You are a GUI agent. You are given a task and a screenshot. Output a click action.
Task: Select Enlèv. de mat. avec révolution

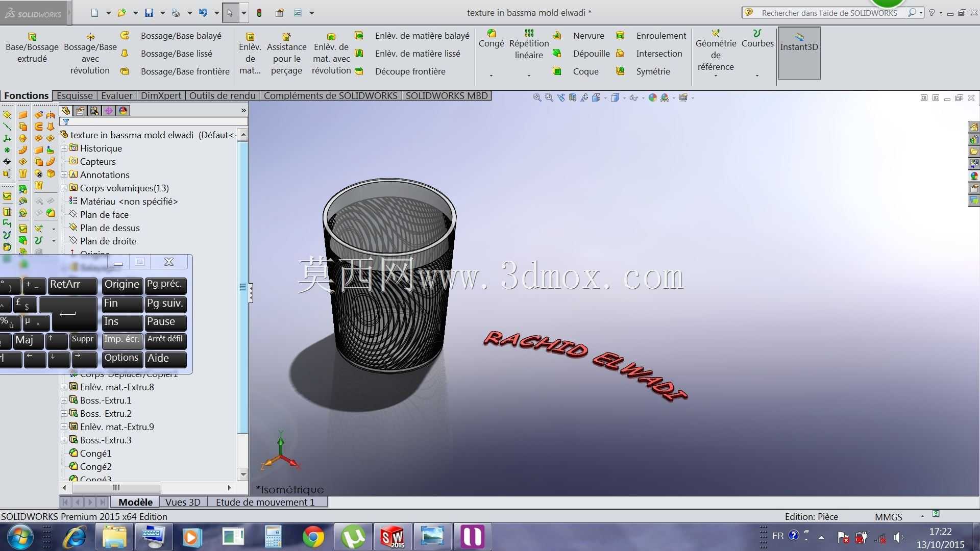[331, 53]
